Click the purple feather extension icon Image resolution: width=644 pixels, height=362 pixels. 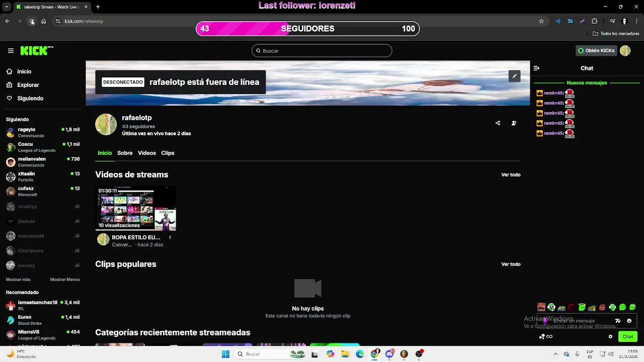point(582,21)
